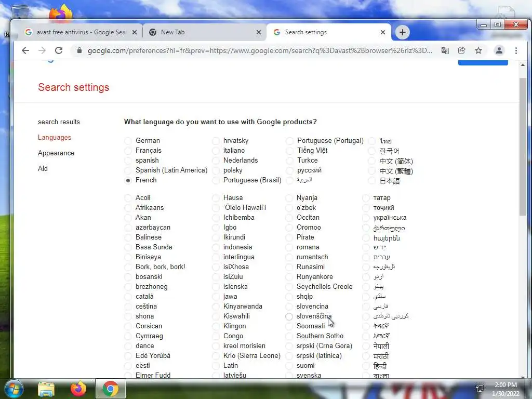Open Languages settings section
This screenshot has height=399, width=532.
(54, 137)
